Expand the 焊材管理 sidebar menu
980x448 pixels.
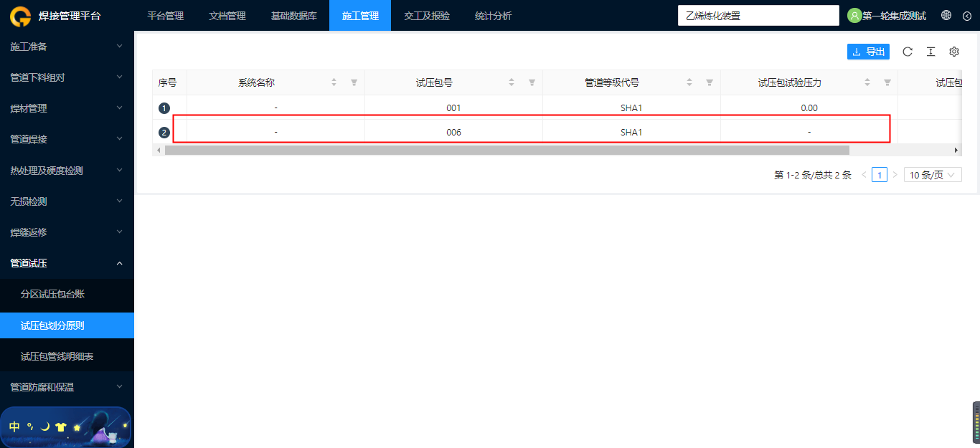[x=67, y=108]
